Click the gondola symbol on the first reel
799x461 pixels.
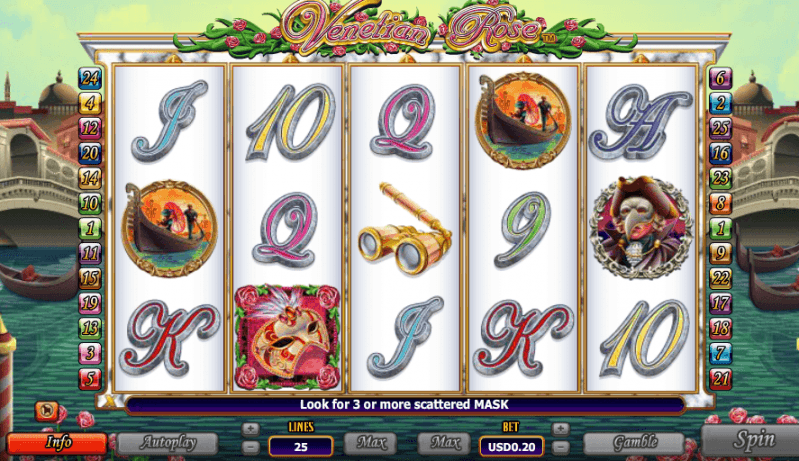(x=169, y=228)
